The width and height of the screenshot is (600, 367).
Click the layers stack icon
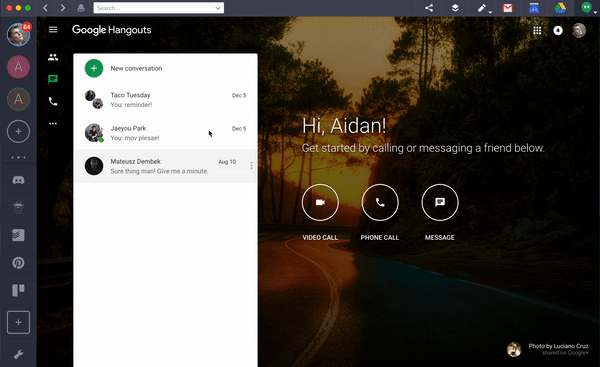(455, 8)
